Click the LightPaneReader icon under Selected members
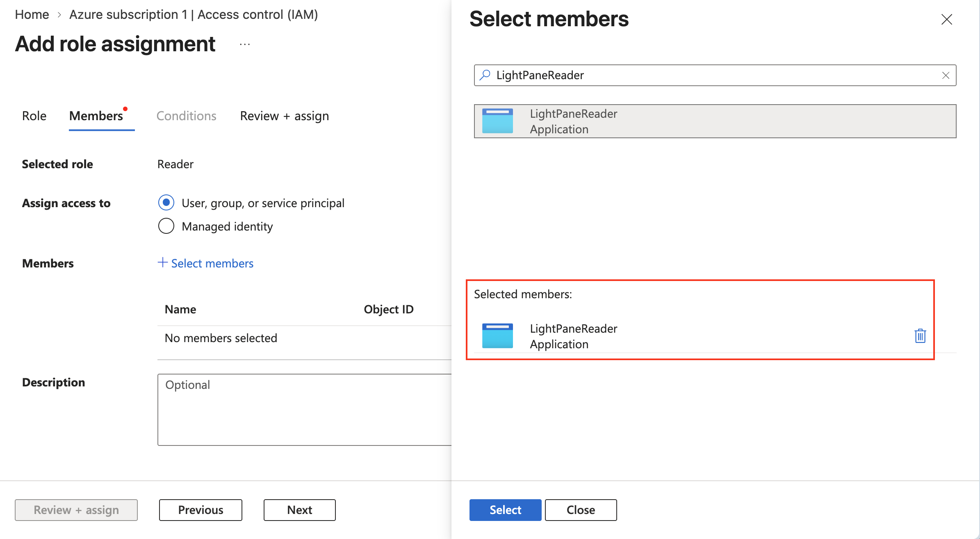This screenshot has height=539, width=980. [x=497, y=336]
